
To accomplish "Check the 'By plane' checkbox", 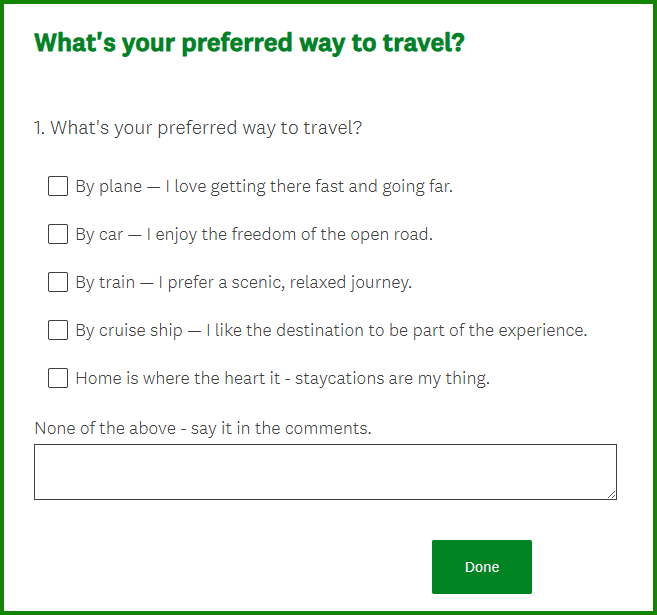I will (x=58, y=186).
